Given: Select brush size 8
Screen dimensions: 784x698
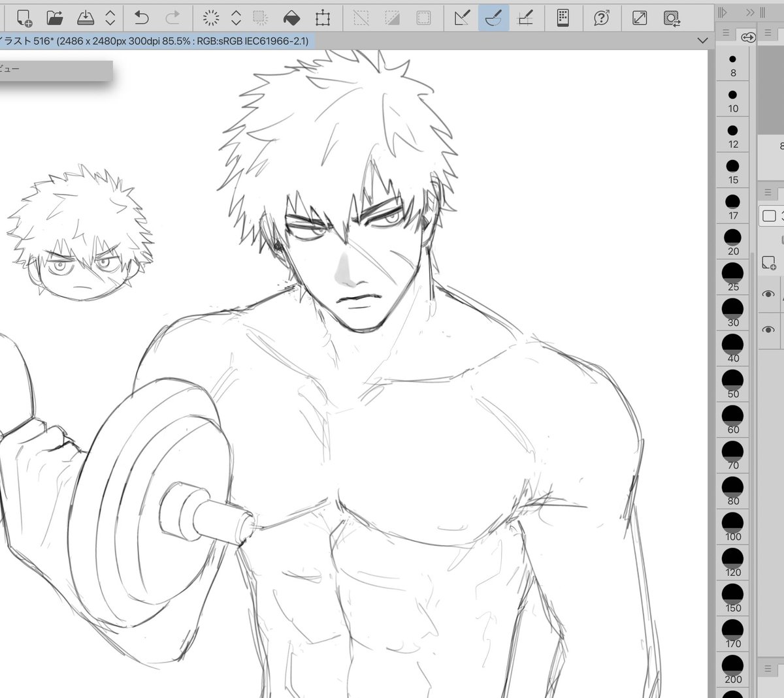Looking at the screenshot, I should click(x=733, y=65).
